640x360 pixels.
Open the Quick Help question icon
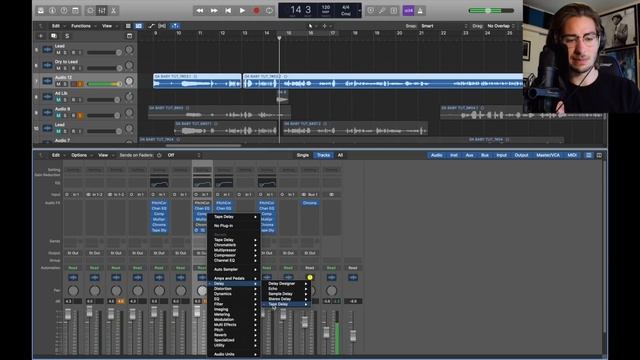click(x=64, y=11)
